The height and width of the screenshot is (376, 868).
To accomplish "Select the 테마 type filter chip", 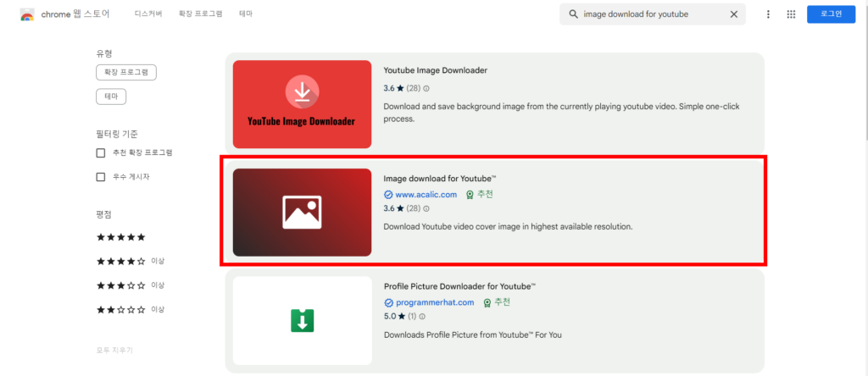I will point(111,97).
